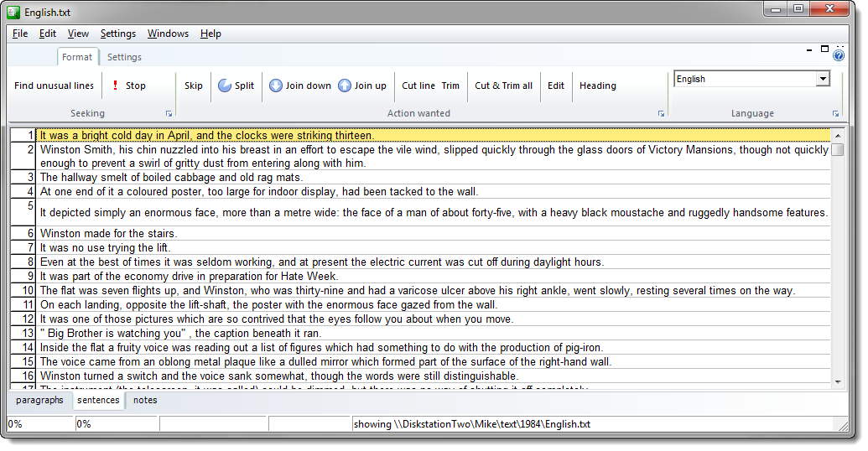Click the Split moon icon

[x=225, y=86]
